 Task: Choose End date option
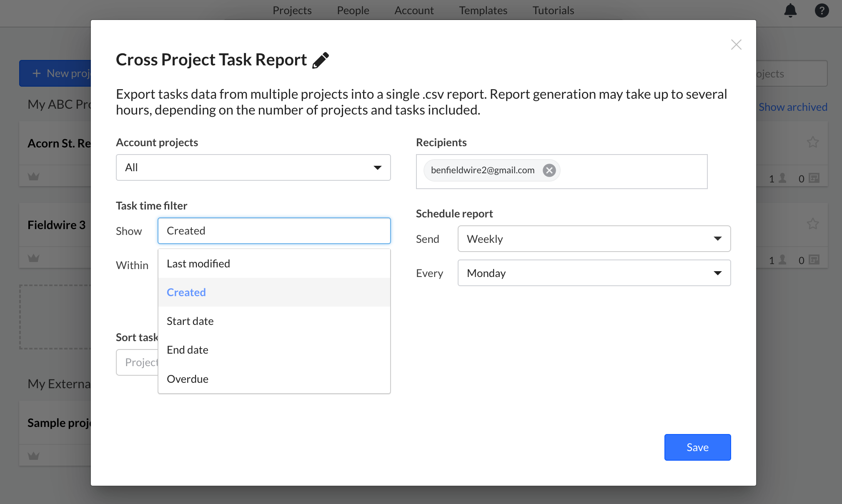coord(274,350)
